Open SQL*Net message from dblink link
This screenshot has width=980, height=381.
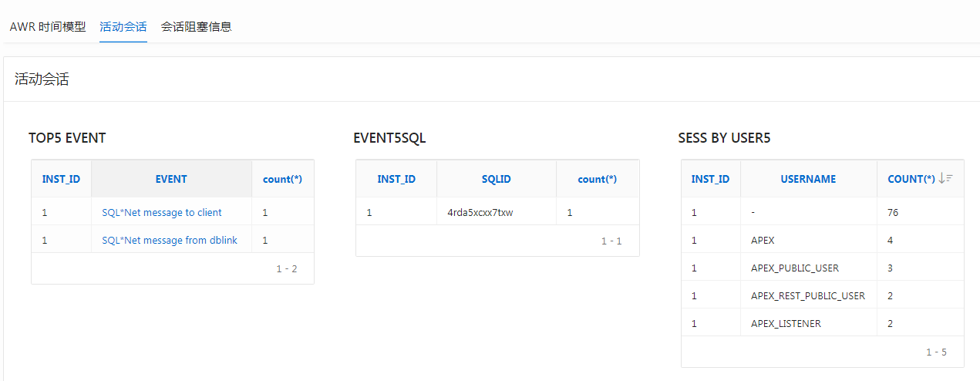[170, 240]
